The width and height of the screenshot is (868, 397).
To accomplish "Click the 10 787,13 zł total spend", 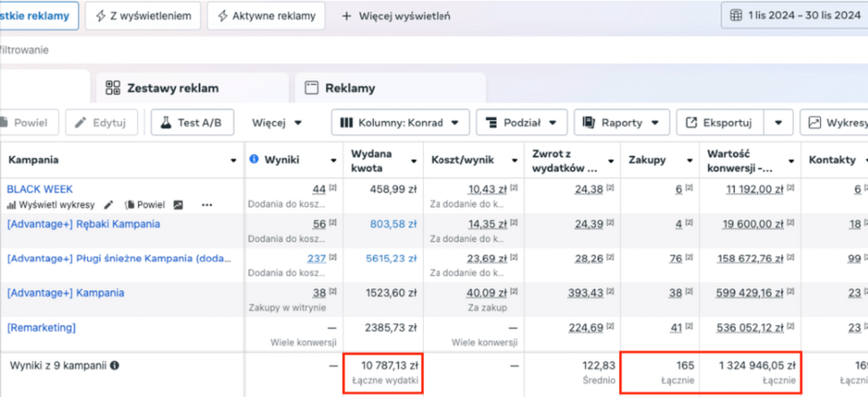I will [390, 365].
